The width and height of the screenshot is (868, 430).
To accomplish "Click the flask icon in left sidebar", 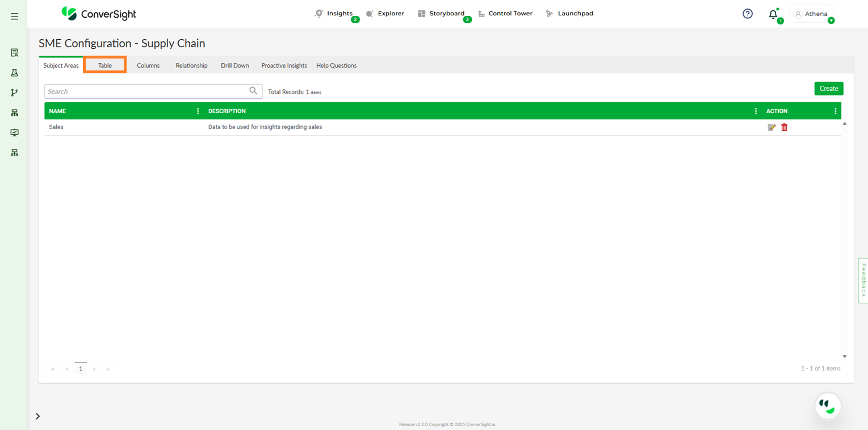I will [x=15, y=73].
